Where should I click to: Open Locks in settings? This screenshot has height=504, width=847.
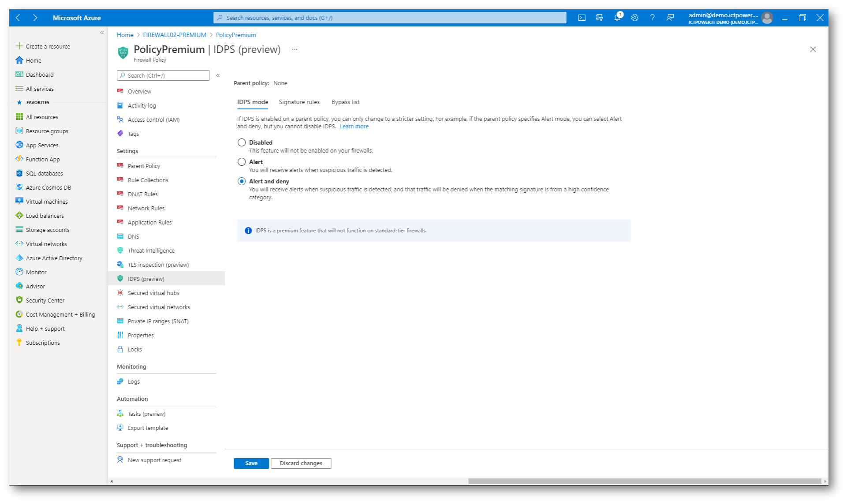(x=134, y=349)
